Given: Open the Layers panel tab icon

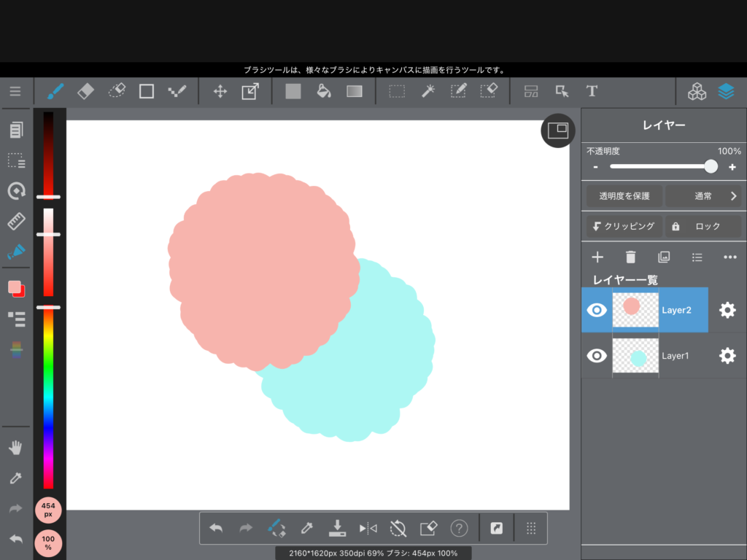Looking at the screenshot, I should tap(725, 91).
